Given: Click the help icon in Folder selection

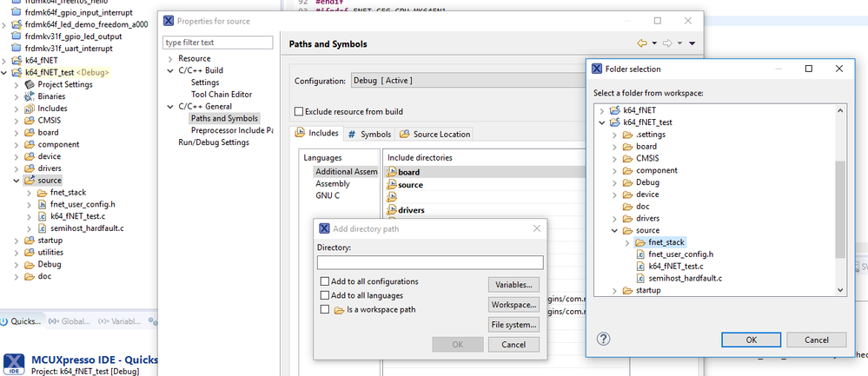Looking at the screenshot, I should pos(604,340).
